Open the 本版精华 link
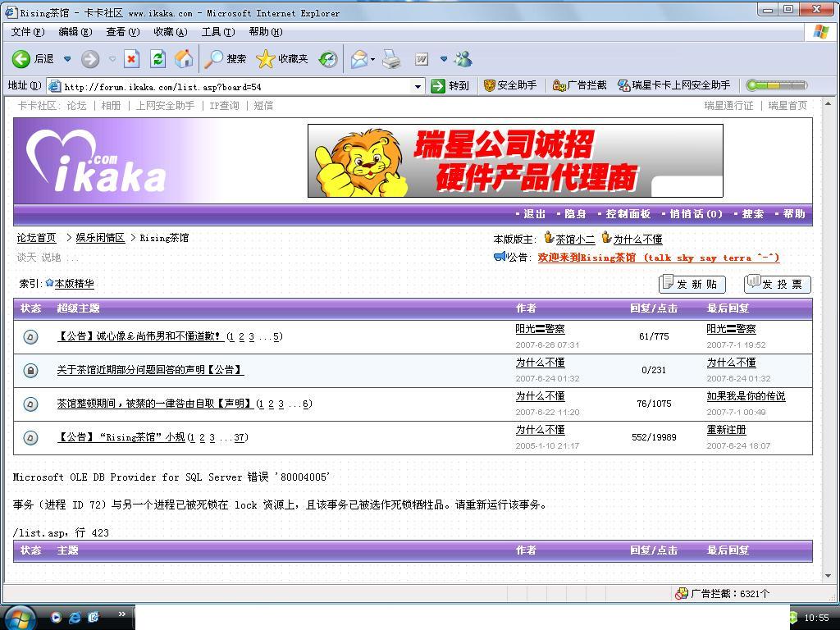This screenshot has height=630, width=840. tap(74, 284)
